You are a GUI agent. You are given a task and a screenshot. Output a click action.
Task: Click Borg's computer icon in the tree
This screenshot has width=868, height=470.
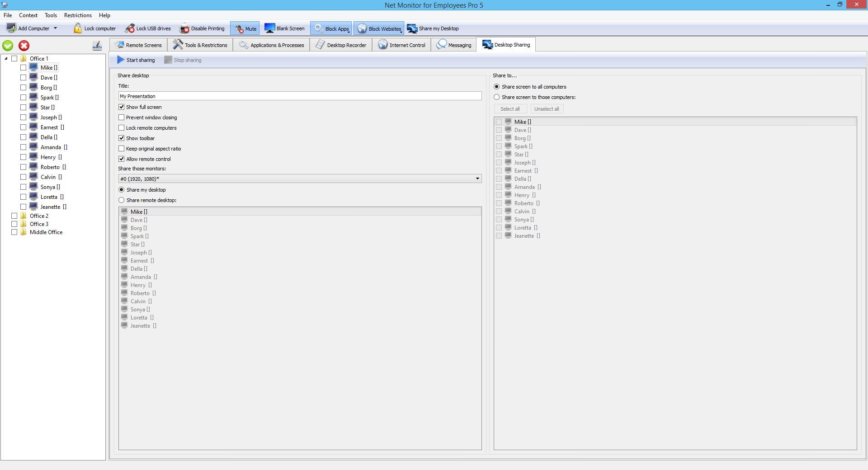(x=33, y=87)
